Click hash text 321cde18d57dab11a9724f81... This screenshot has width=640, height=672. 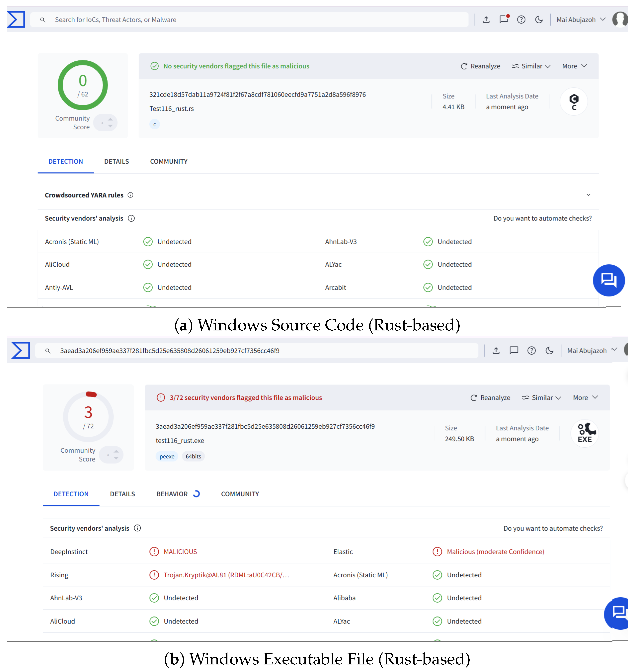coord(258,95)
